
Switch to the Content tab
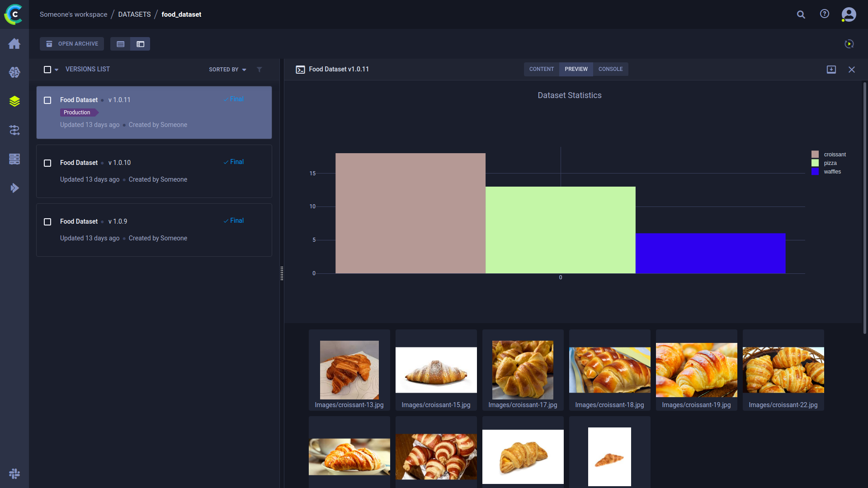(x=542, y=69)
